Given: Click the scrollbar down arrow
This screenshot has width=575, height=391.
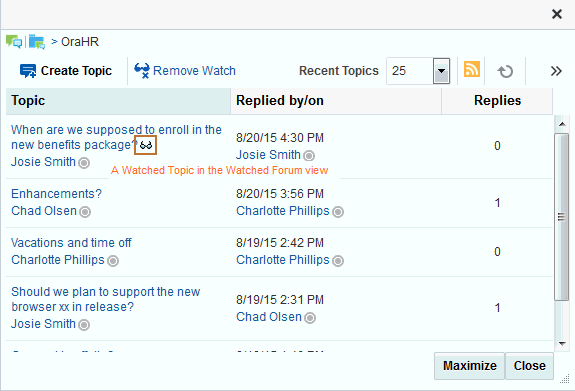Looking at the screenshot, I should click(562, 344).
